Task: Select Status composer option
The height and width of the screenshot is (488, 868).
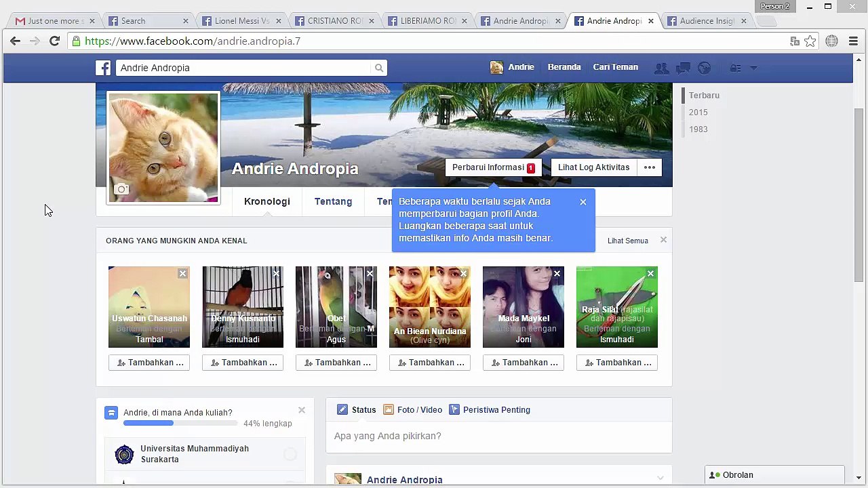Action: tap(357, 410)
